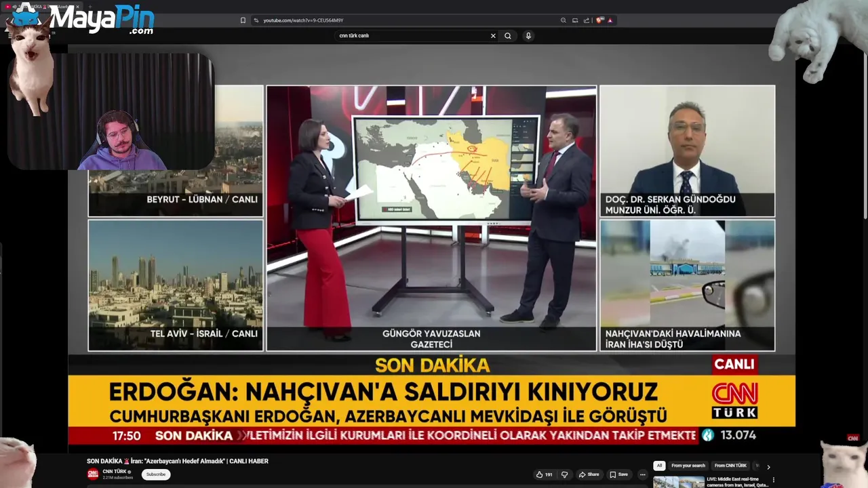868x488 pixels.
Task: Open the LIVE Middle East cameras video thumbnail
Action: point(679,482)
